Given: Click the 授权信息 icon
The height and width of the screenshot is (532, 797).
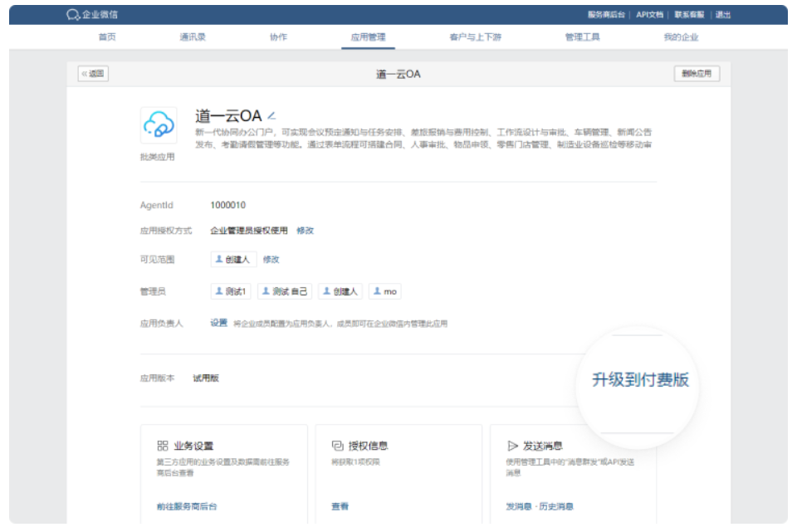Looking at the screenshot, I should point(338,446).
